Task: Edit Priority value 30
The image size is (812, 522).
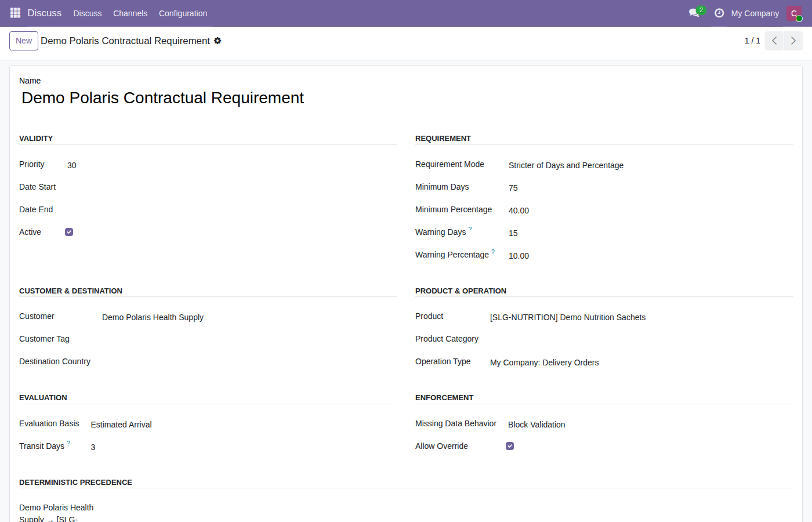Action: [x=231, y=165]
